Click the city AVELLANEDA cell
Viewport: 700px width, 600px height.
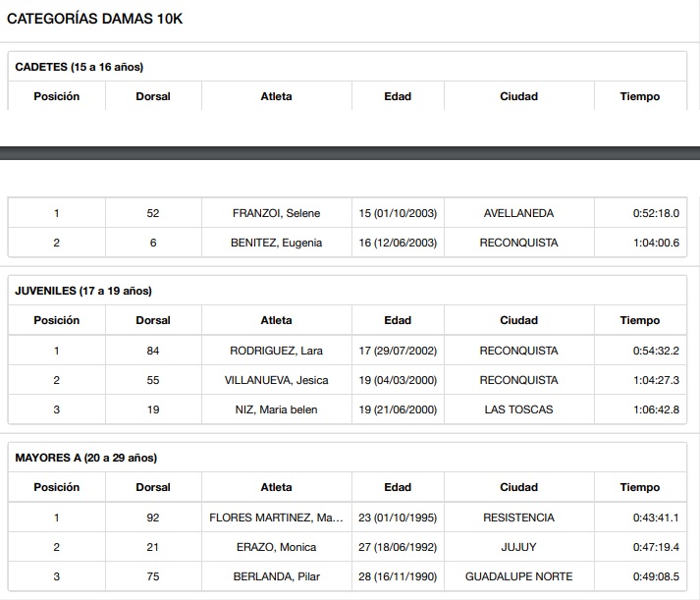(518, 213)
